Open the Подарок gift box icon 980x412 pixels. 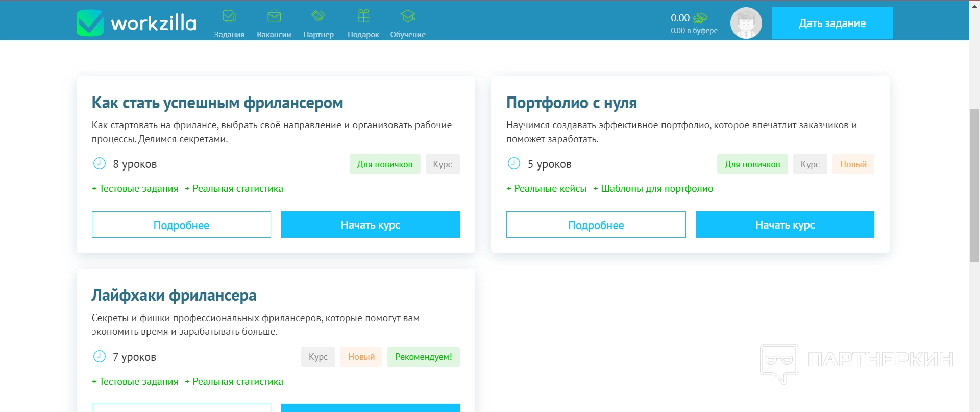[363, 16]
